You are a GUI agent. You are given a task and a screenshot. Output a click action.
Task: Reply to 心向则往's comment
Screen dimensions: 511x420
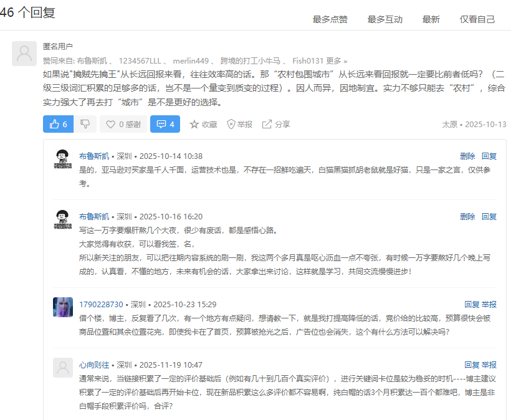click(472, 365)
